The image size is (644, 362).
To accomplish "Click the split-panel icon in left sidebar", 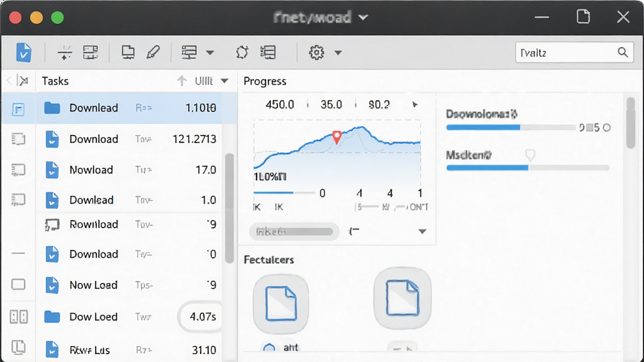I will 19,317.
